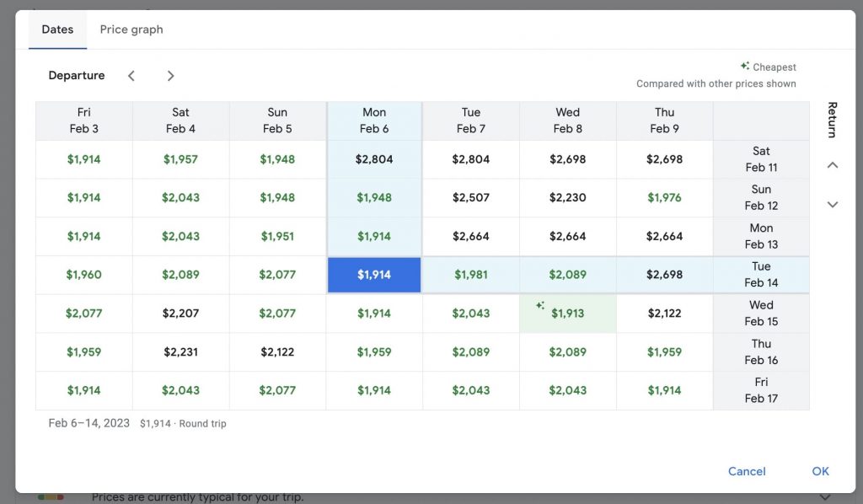Select $2,804 fare departing Mon Feb 6
Screen dimensions: 863x504
[x=374, y=159]
